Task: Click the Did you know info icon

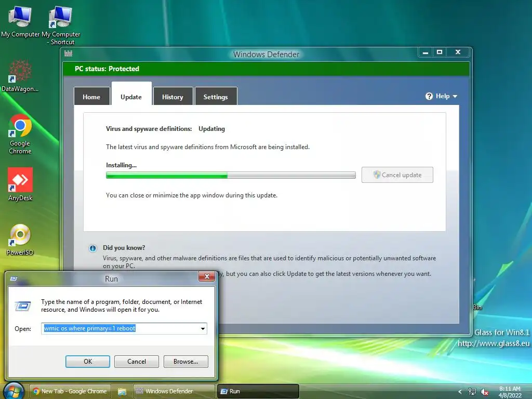Action: click(x=92, y=248)
